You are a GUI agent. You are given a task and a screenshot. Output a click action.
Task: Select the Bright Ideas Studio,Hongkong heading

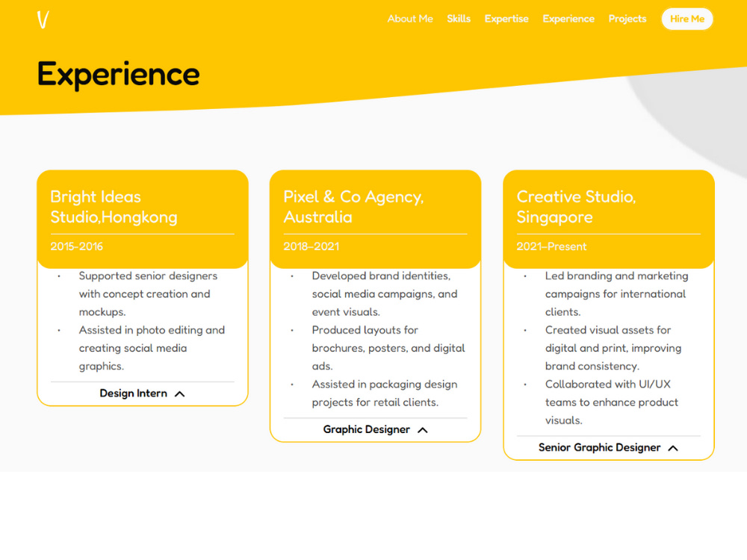pos(114,207)
